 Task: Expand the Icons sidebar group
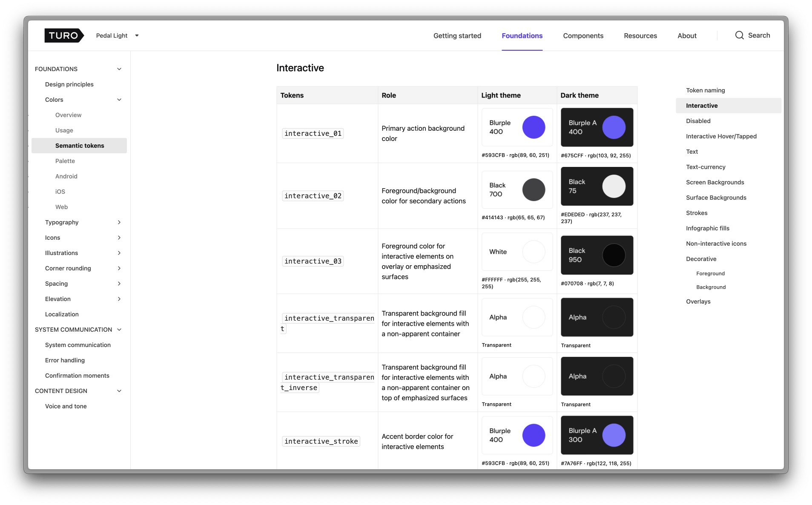click(119, 238)
